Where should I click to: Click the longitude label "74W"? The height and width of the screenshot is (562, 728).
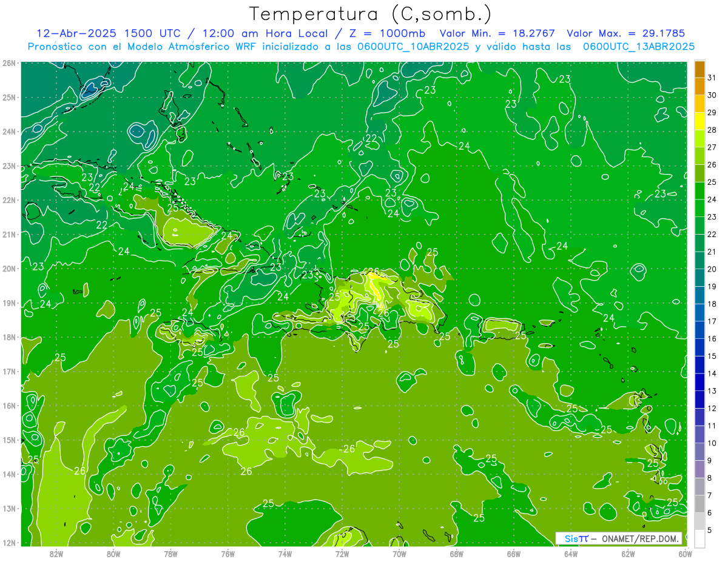285,554
